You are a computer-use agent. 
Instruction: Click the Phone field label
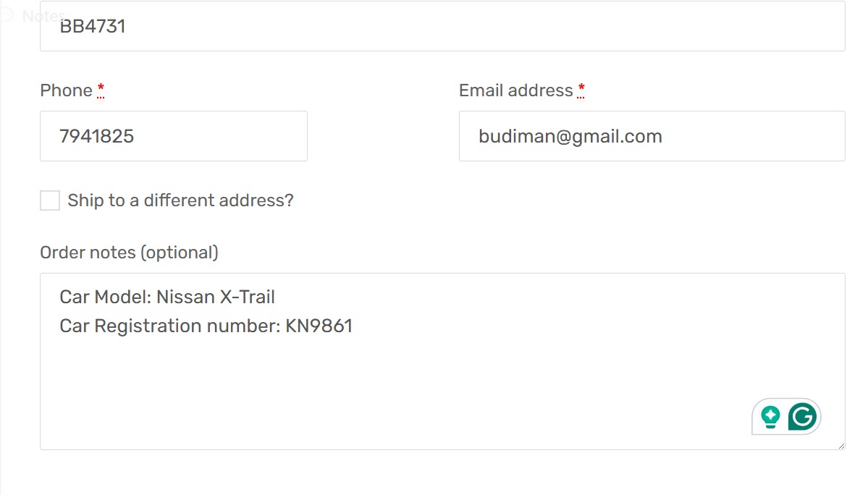click(x=66, y=90)
